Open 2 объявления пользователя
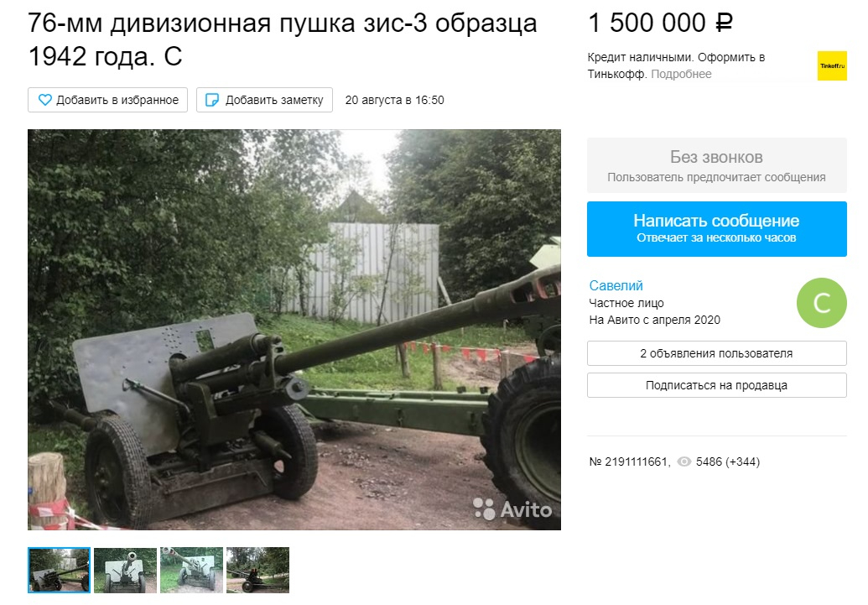 (x=717, y=353)
